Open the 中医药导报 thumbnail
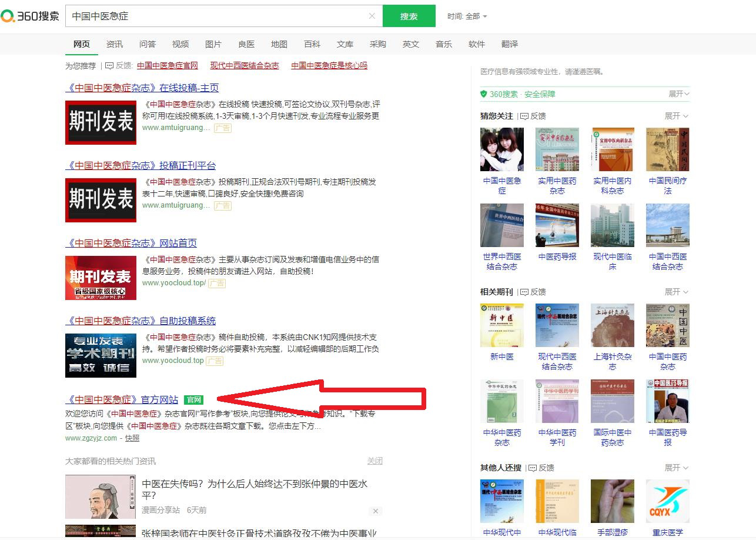 pos(557,225)
